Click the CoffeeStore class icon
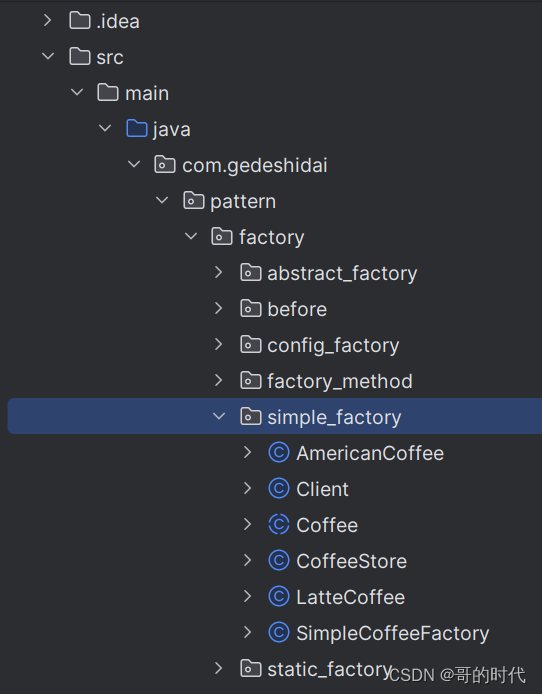The width and height of the screenshot is (542, 694). point(279,561)
